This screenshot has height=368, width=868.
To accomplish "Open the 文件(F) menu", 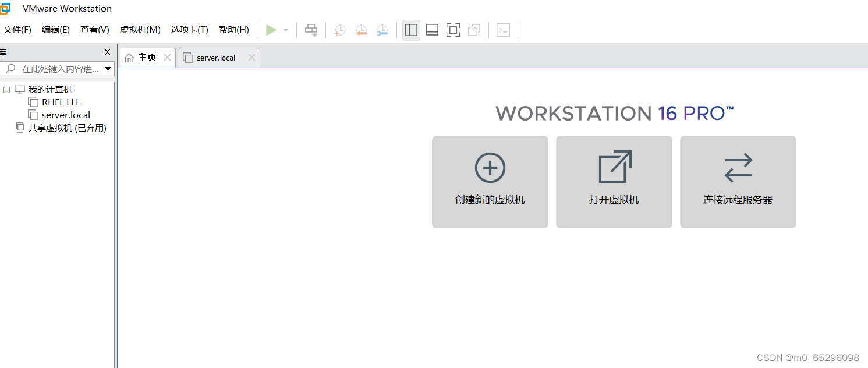I will coord(17,30).
